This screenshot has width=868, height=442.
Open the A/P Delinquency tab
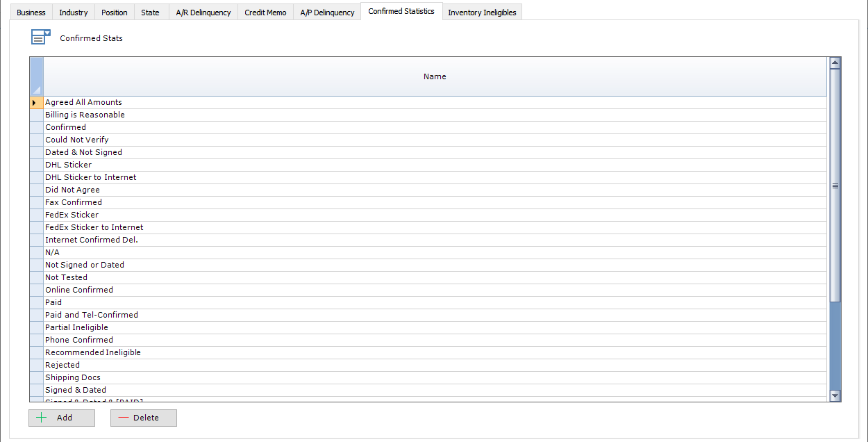[x=326, y=12]
